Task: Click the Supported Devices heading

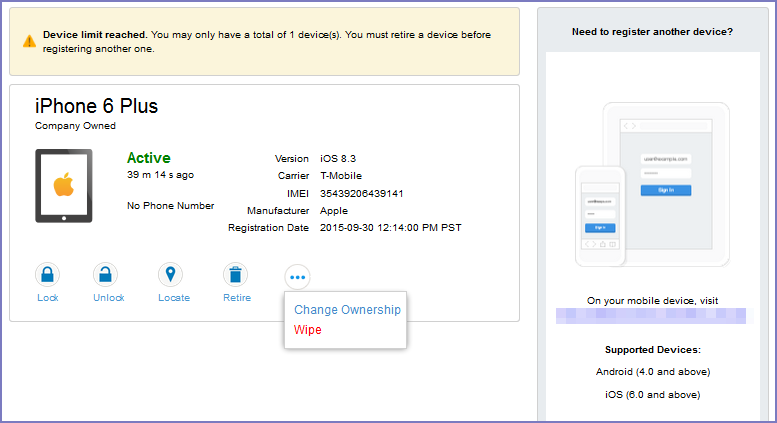Action: (x=653, y=350)
